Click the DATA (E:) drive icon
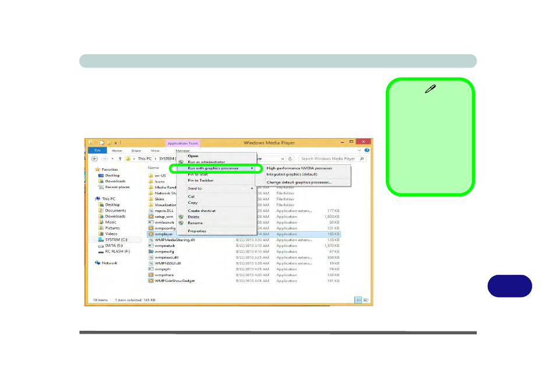This screenshot has width=556, height=392. click(101, 246)
